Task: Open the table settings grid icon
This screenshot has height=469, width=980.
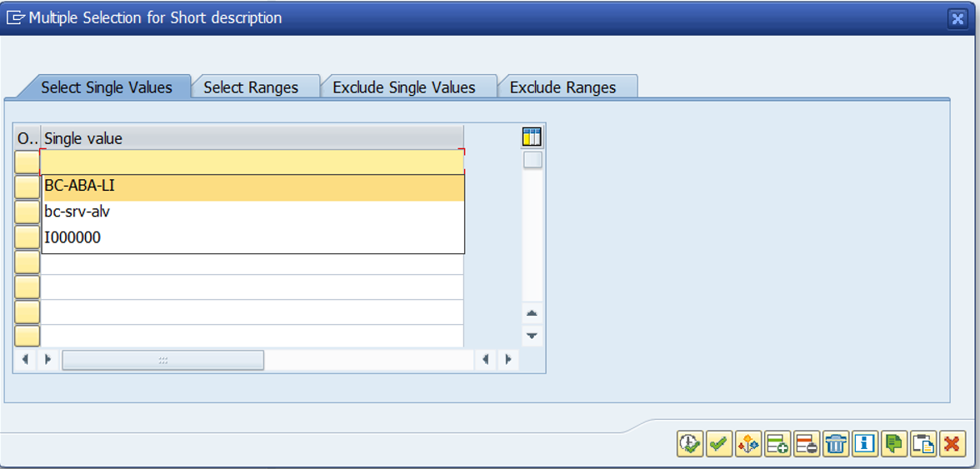Action: tap(532, 136)
